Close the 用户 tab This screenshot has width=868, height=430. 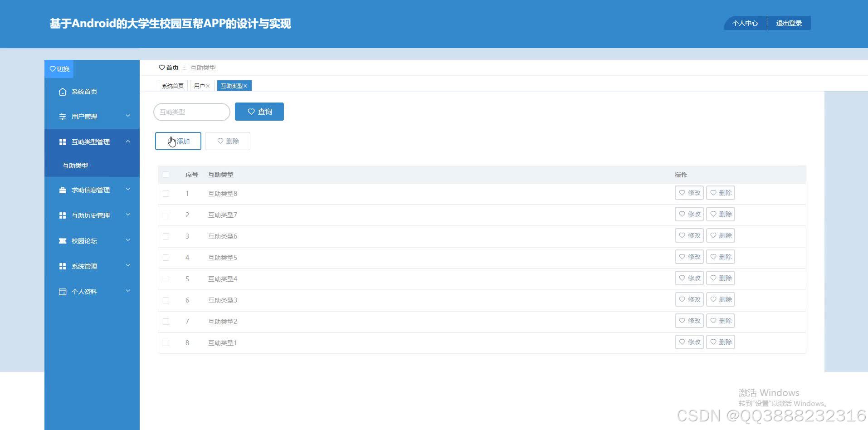[x=208, y=85]
